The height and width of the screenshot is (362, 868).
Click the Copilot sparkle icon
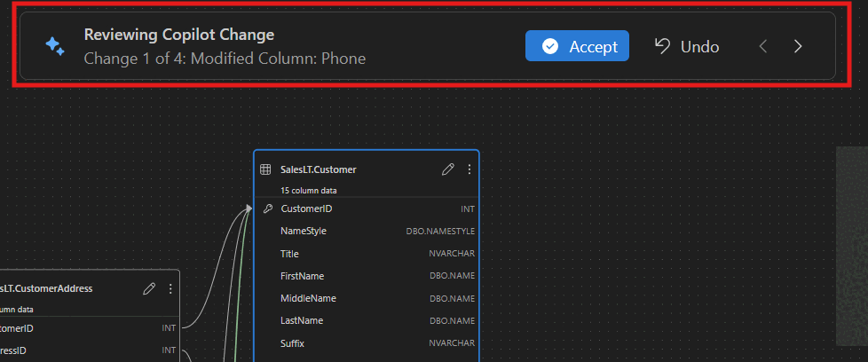54,46
